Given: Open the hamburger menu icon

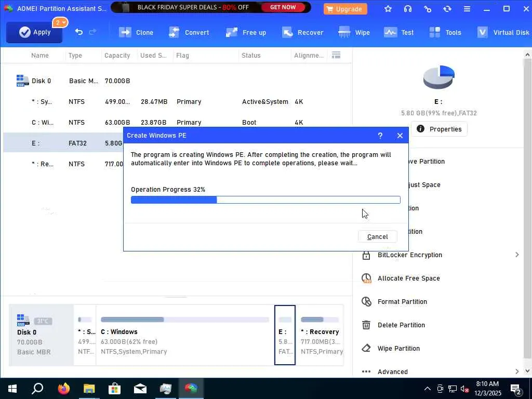Looking at the screenshot, I should coord(467,9).
